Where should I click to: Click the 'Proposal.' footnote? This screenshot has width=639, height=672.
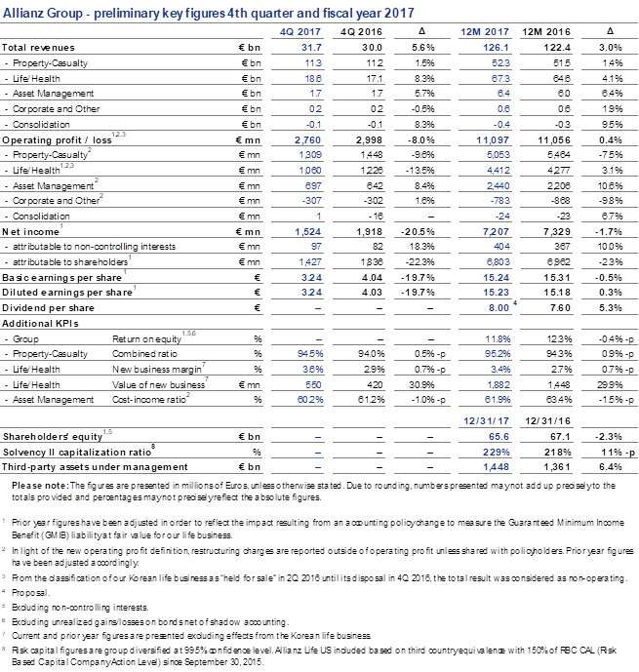(31, 593)
